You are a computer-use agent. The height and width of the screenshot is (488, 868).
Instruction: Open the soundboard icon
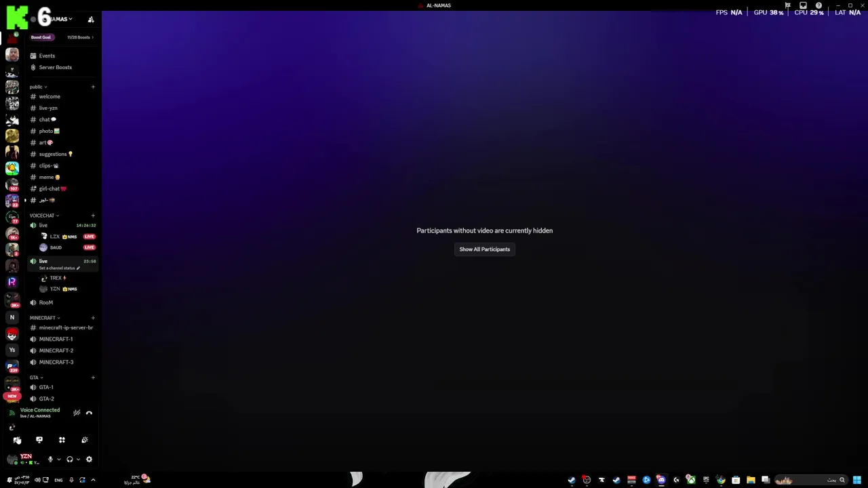click(85, 440)
